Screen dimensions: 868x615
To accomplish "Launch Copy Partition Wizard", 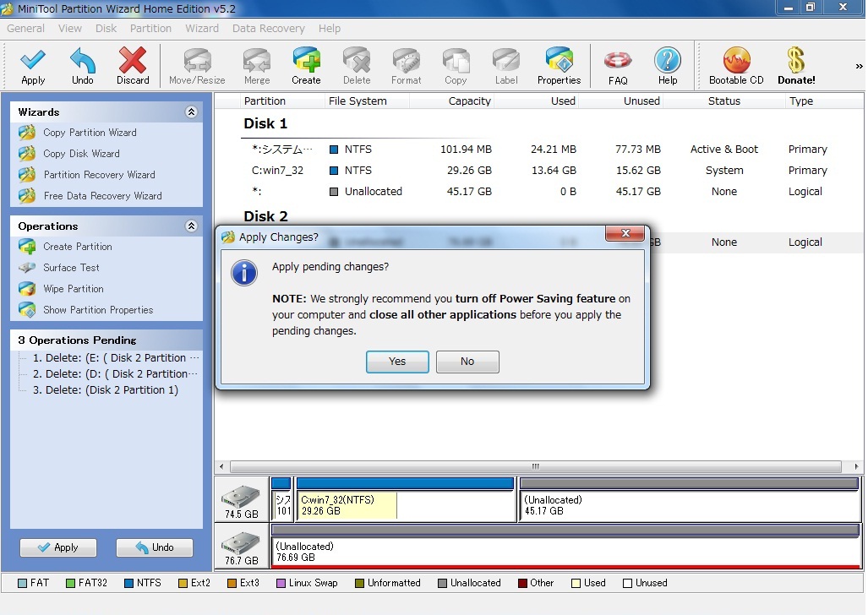I will (x=90, y=133).
